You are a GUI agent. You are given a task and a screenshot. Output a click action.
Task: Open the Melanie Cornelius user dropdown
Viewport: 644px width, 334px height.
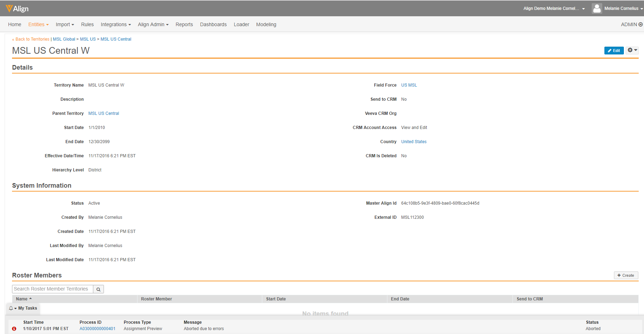click(623, 8)
